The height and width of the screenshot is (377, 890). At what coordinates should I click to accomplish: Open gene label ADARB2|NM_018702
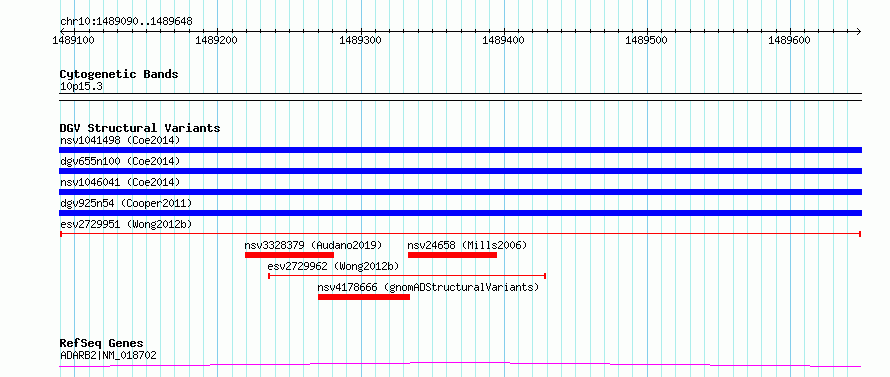click(x=108, y=355)
